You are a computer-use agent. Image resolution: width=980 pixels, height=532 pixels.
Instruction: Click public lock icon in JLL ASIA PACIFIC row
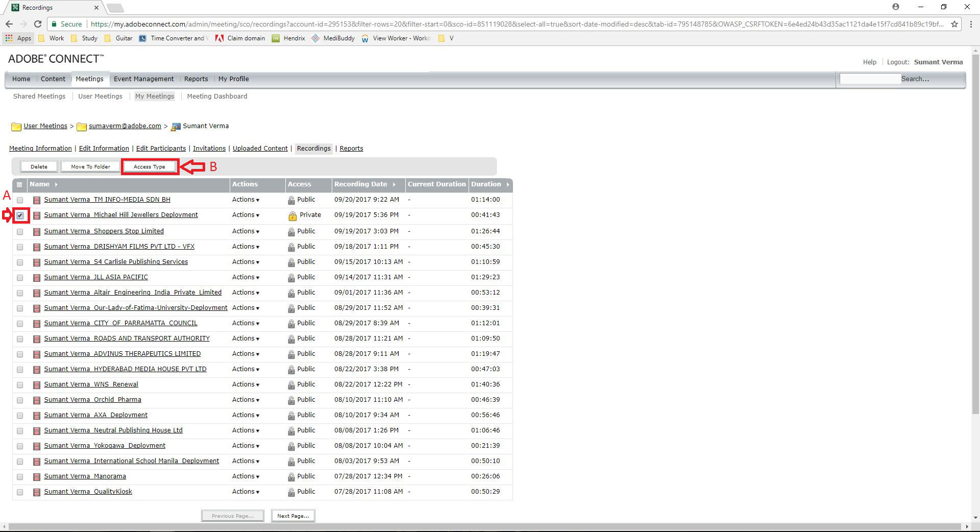click(291, 278)
